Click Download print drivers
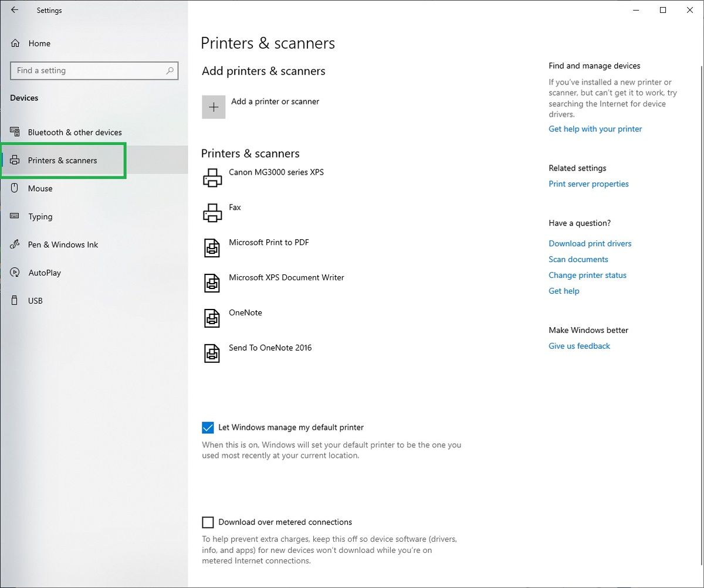 click(590, 243)
